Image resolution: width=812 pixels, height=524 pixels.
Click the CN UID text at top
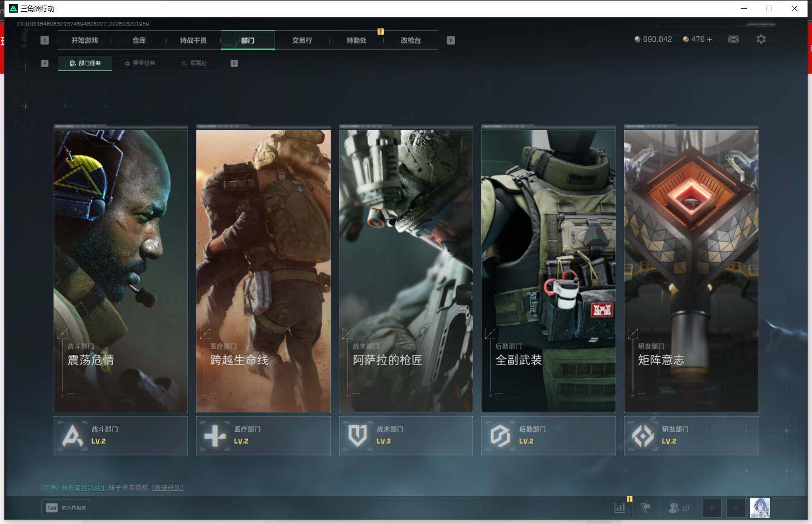83,24
